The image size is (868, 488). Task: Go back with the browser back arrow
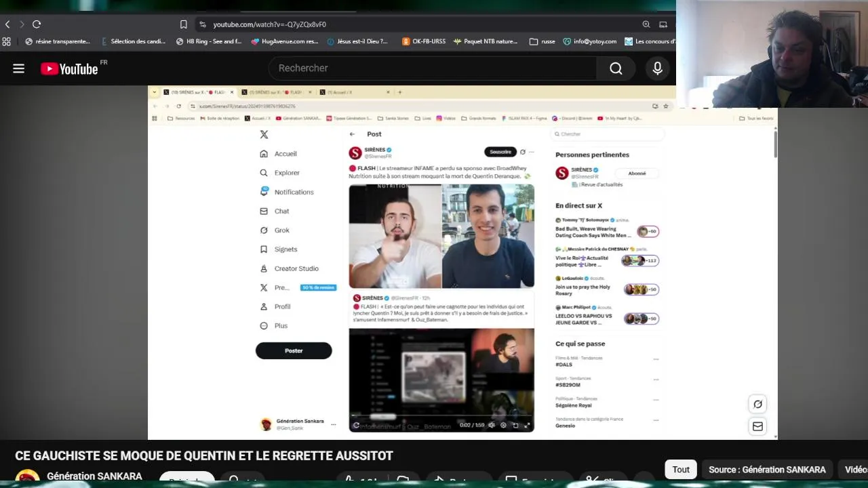click(7, 24)
